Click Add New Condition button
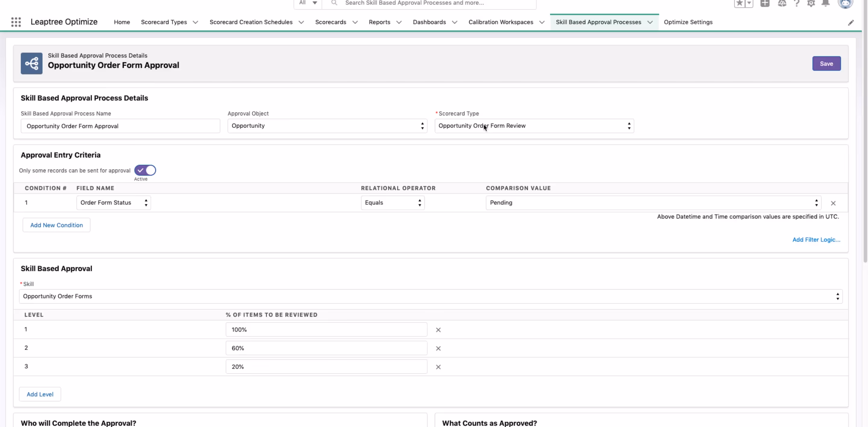The width and height of the screenshot is (868, 427). [56, 225]
